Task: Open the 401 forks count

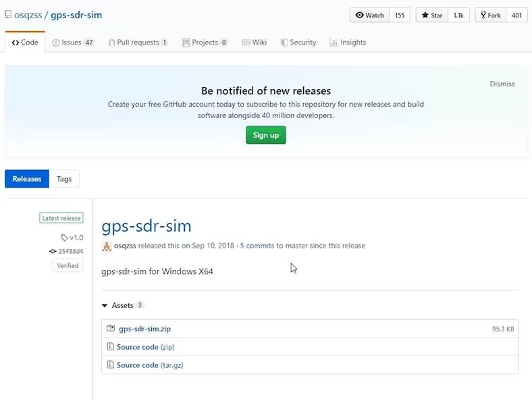Action: 516,16
